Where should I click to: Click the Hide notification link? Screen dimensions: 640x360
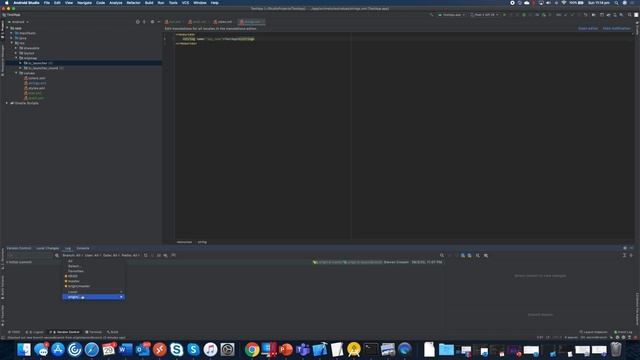[x=616, y=29]
